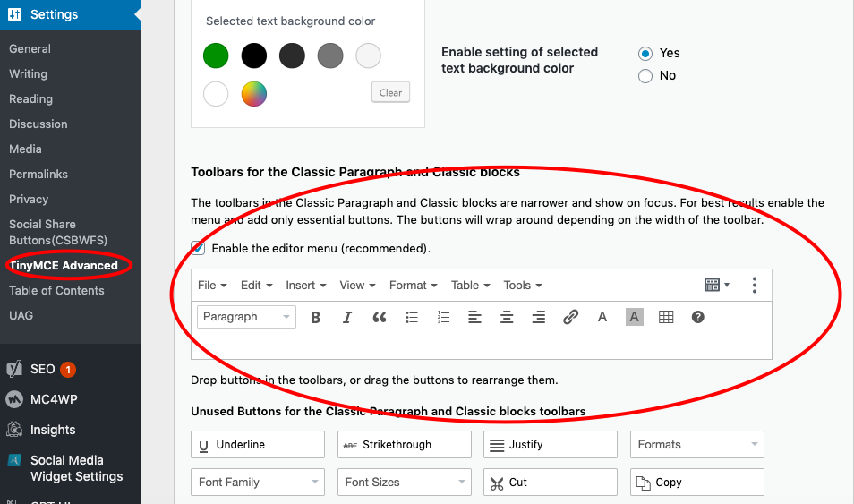This screenshot has height=504, width=854.
Task: Open the Font Family dropdown
Action: point(258,483)
